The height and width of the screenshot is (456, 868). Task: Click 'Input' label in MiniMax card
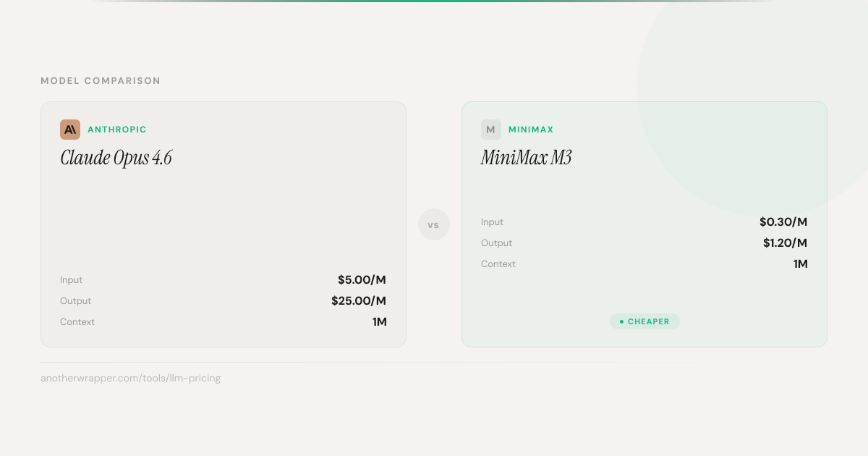click(493, 222)
